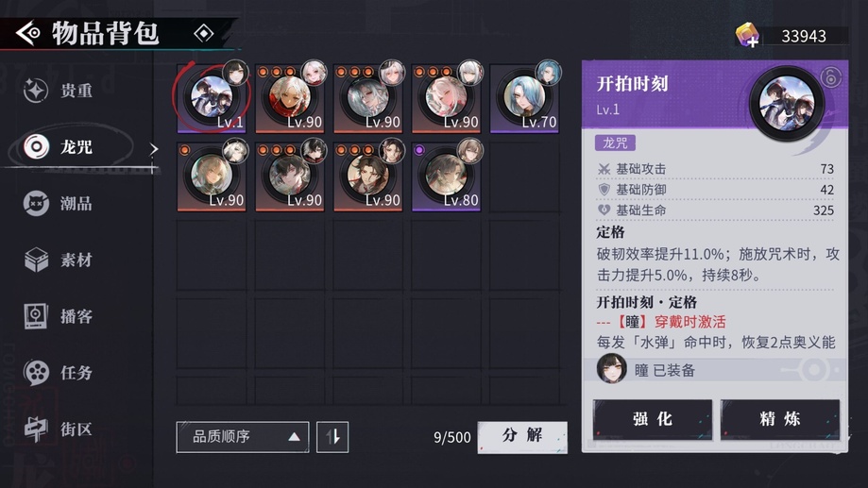This screenshot has width=868, height=488.
Task: Open the 任务 film reel category
Action: 59,373
